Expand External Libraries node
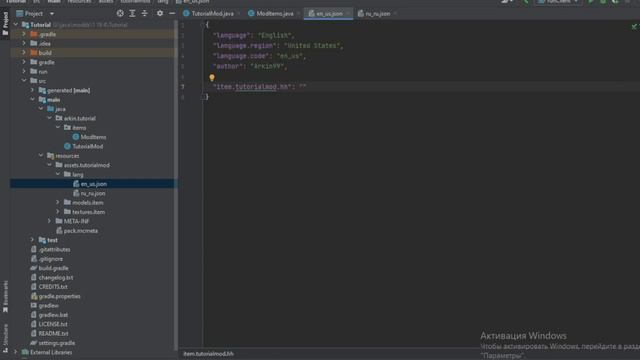Viewport: 640px width, 360px height. [16, 352]
